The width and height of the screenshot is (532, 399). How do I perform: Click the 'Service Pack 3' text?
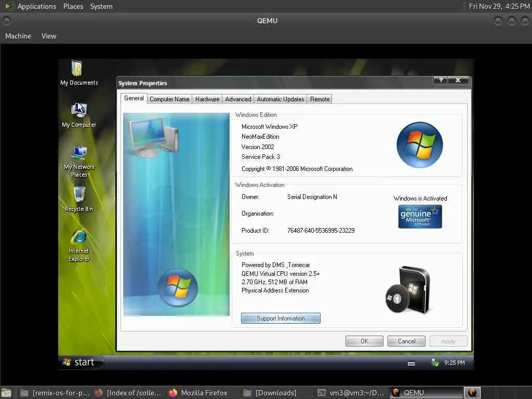point(261,157)
